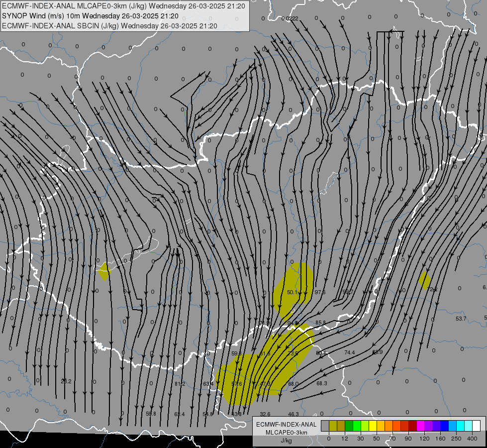487x448 pixels.
Task: Pick the bright green legend swatch
Action: [357, 426]
